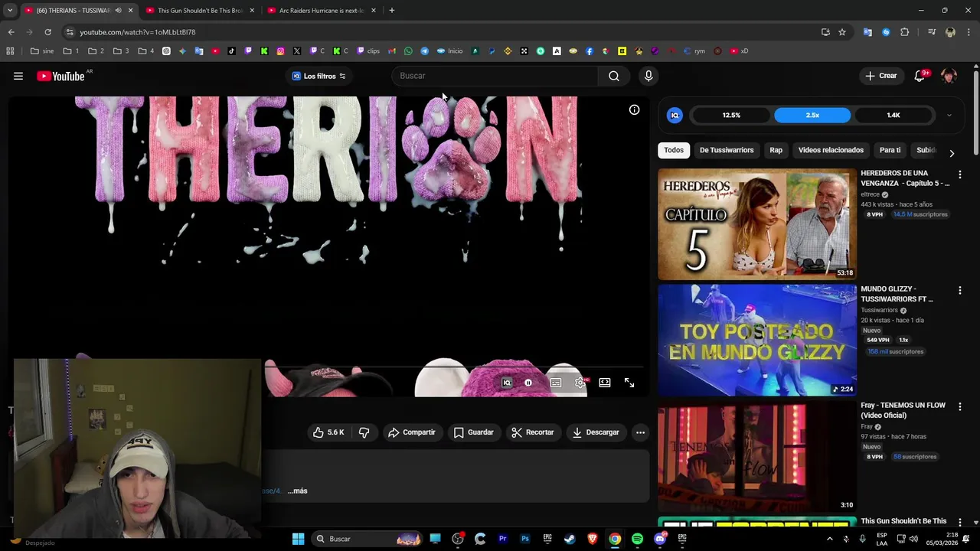Open player settings gear
980x551 pixels.
pos(580,383)
